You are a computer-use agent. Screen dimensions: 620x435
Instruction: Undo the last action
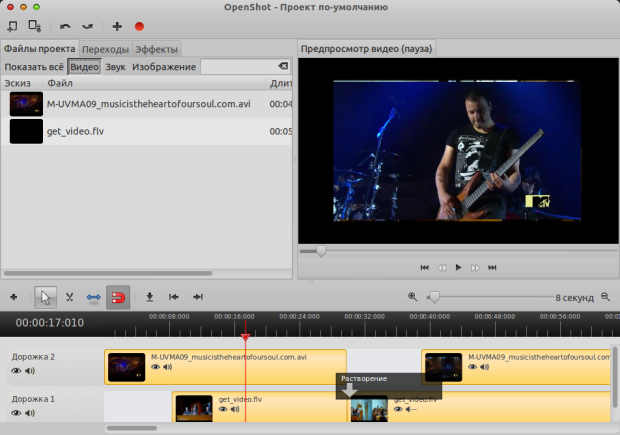65,26
